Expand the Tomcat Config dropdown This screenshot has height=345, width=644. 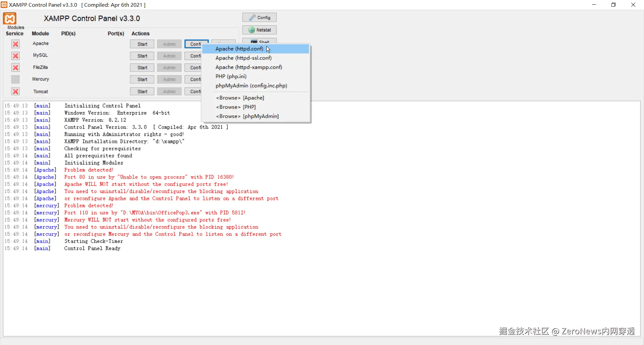point(193,91)
